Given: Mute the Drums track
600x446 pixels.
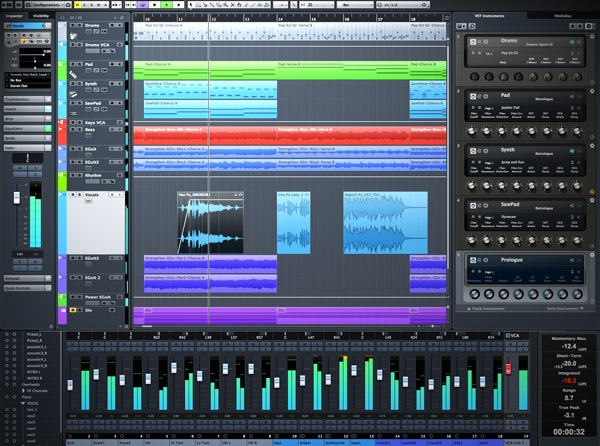Looking at the screenshot, I should 73,25.
